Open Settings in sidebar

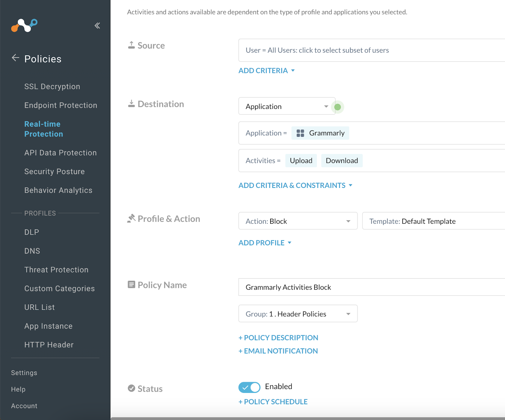[x=24, y=373]
